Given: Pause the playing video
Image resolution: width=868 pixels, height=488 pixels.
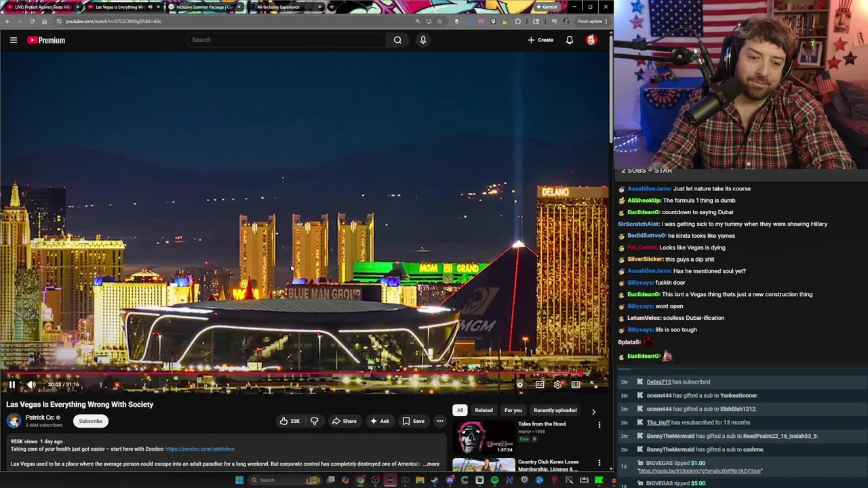Looking at the screenshot, I should point(12,384).
